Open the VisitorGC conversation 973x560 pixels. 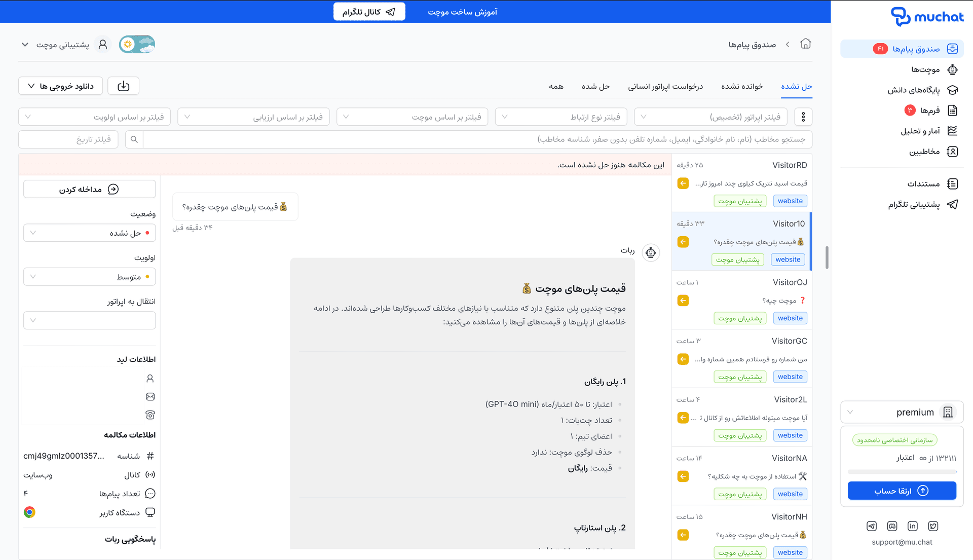pos(742,359)
